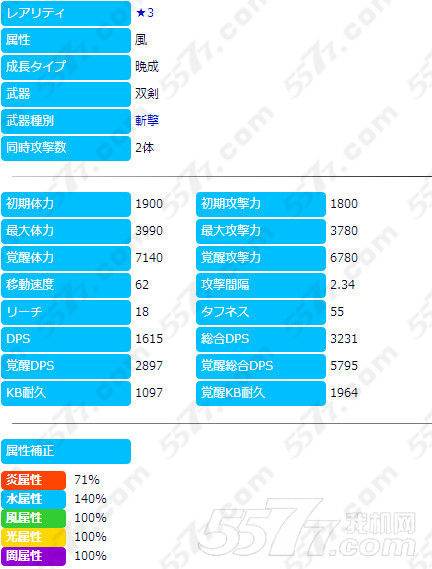Click the red 炎属性 badge

[x=33, y=480]
